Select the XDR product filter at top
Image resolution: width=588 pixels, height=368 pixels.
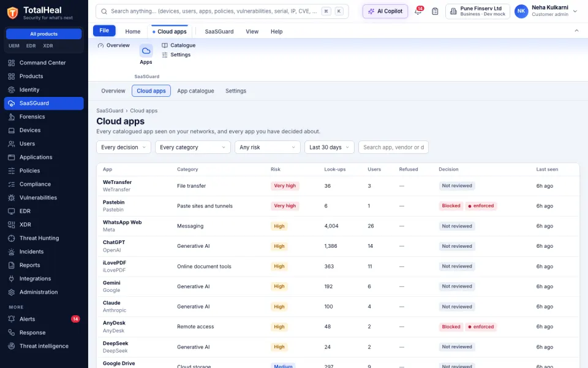coord(48,46)
